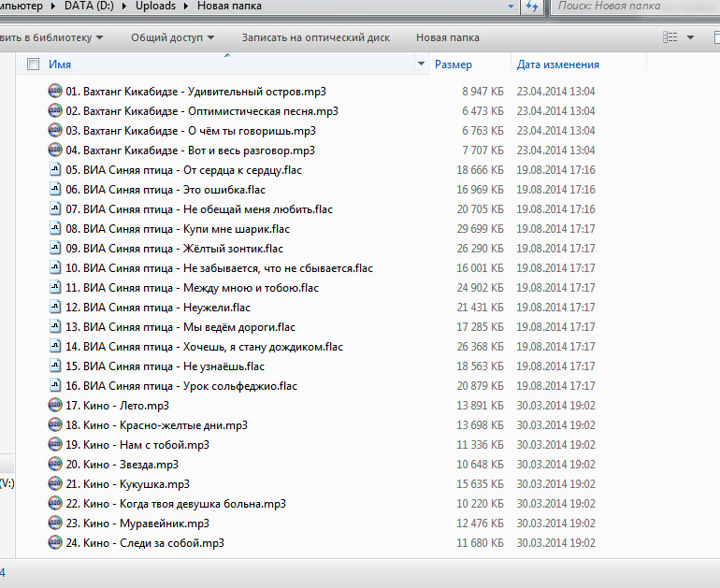This screenshot has width=720, height=588.
Task: Click the mp3 icon of Кино - Лето
Action: click(55, 406)
